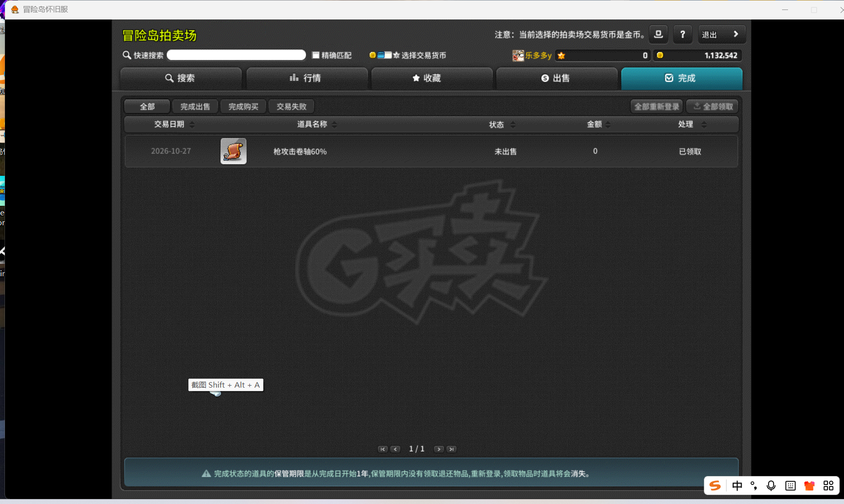Click the stamp icon beside help button

point(658,34)
